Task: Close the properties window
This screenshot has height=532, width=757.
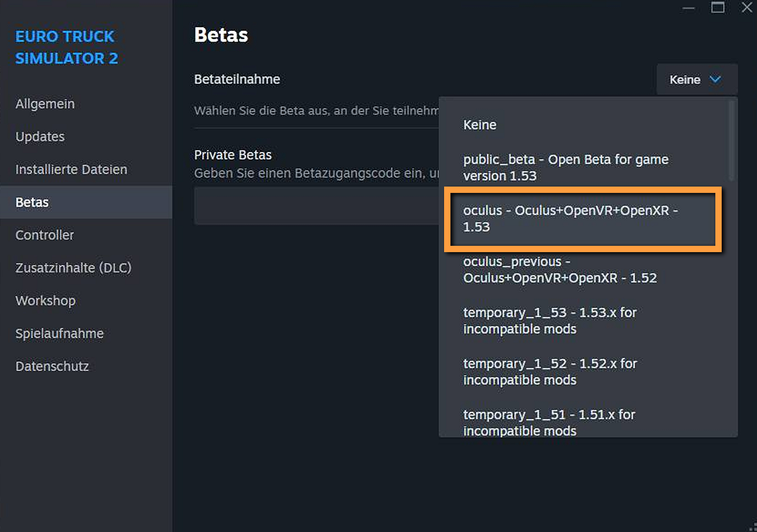Action: [x=746, y=8]
